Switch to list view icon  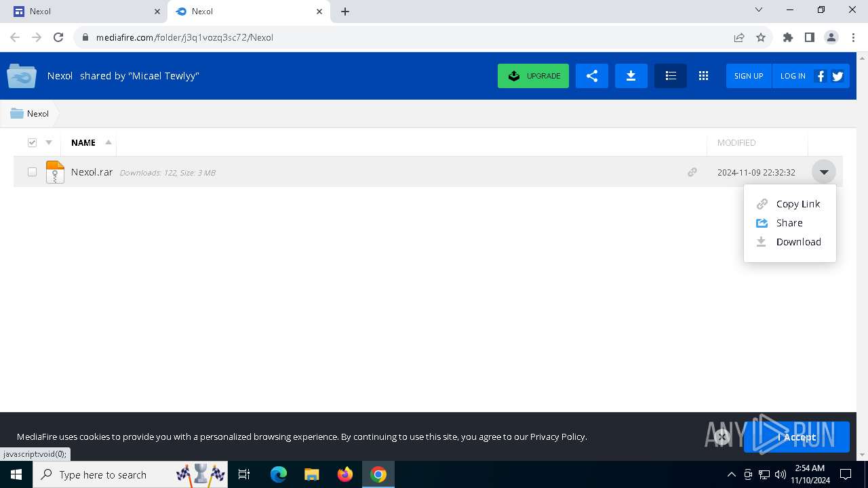click(671, 76)
